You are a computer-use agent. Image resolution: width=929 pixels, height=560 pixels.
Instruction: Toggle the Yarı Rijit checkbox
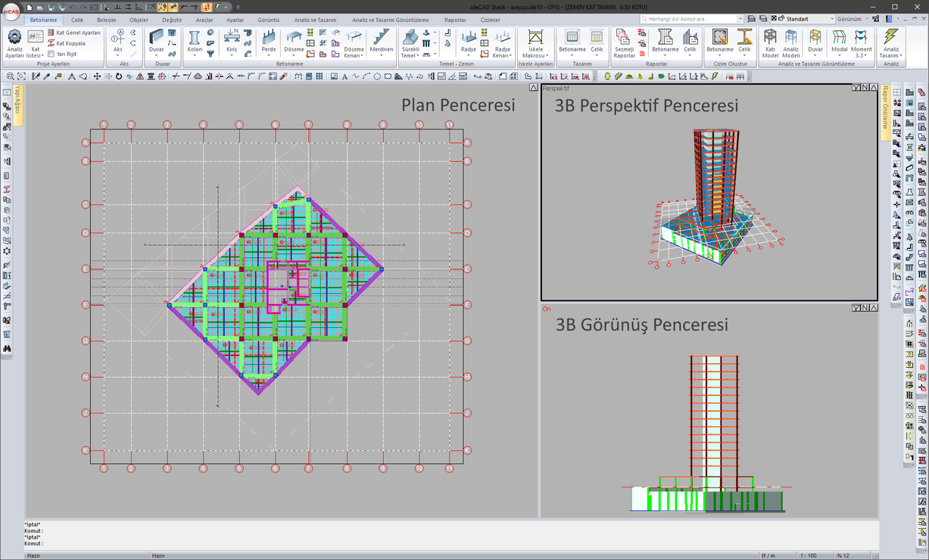[51, 54]
